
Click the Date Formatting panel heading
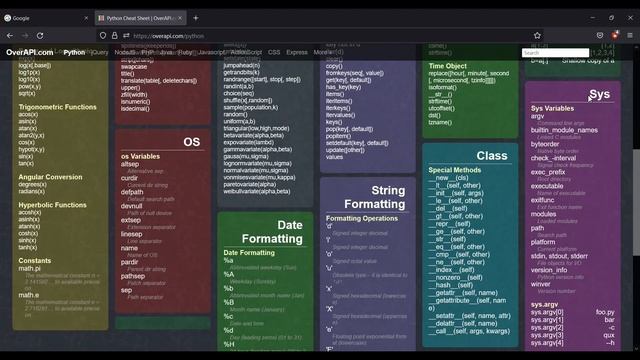272,232
